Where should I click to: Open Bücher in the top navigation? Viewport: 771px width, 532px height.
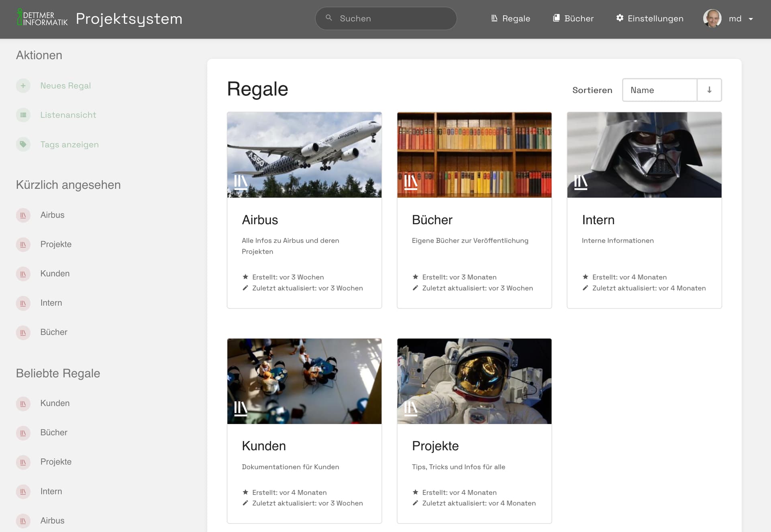pyautogui.click(x=573, y=18)
